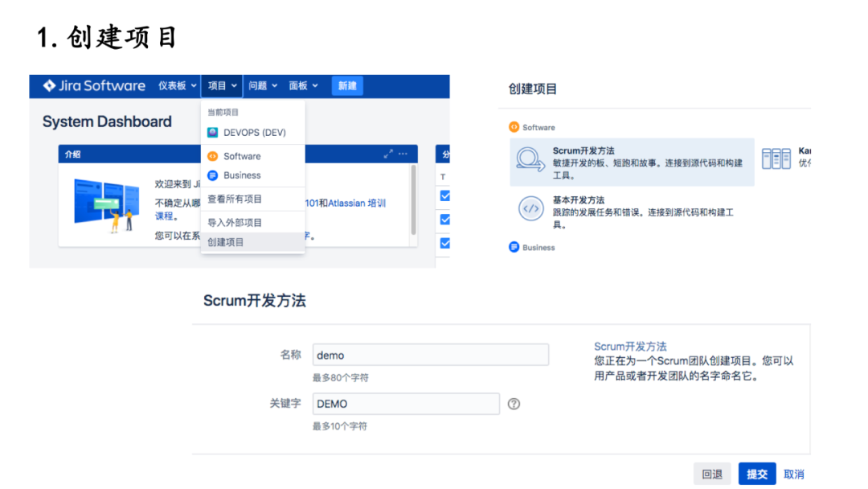Click the Kanban board template icon
Screen dimensions: 868x489
(776, 159)
